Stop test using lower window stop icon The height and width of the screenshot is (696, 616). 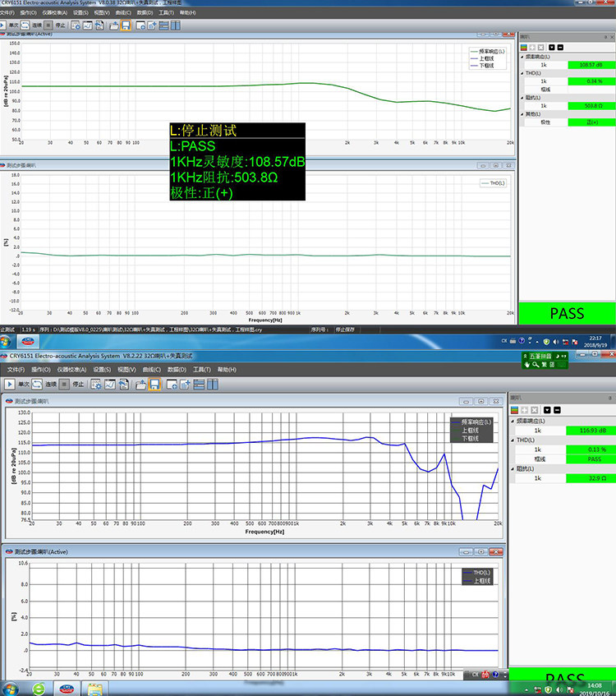64,384
